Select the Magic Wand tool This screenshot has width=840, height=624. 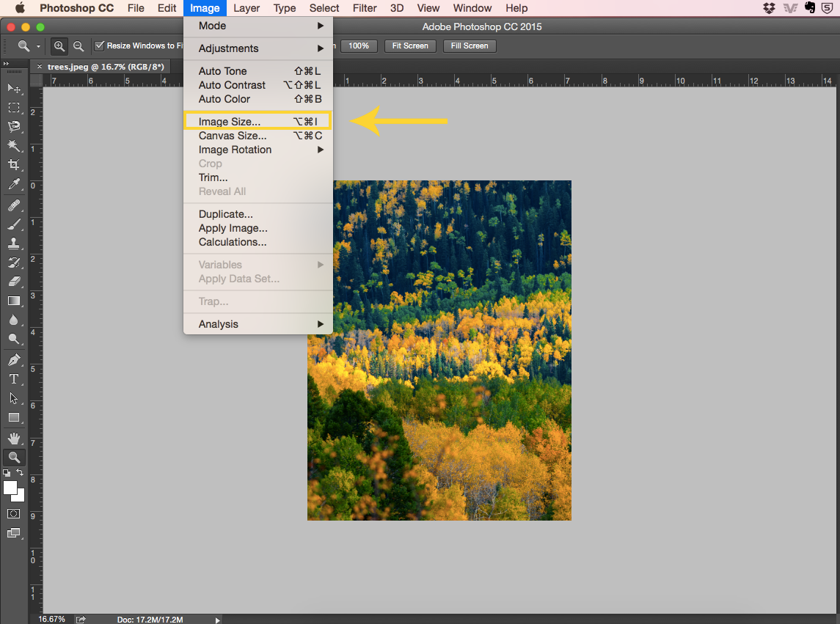pyautogui.click(x=14, y=146)
